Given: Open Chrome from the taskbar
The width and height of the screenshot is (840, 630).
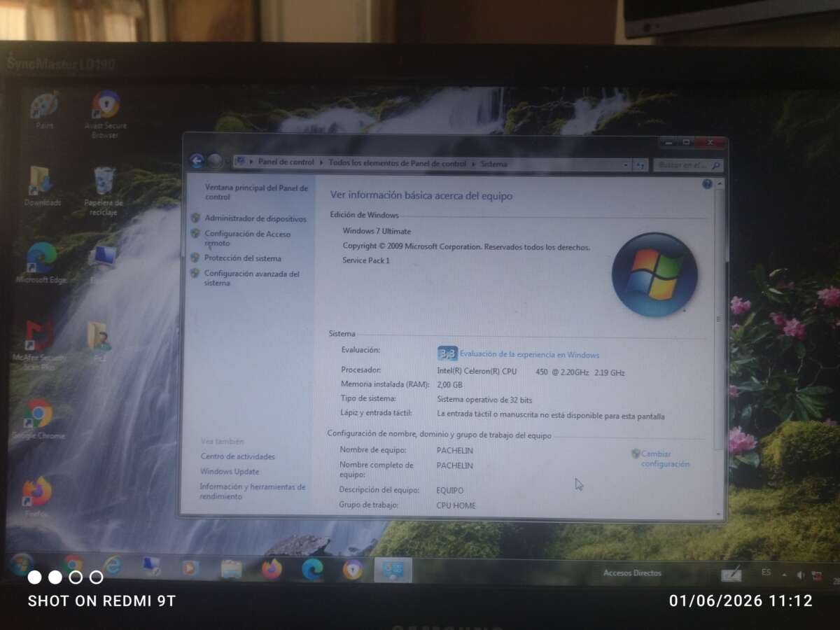Looking at the screenshot, I should point(72,565).
